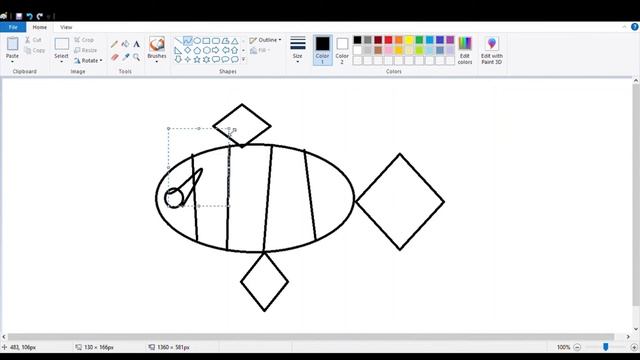The image size is (640, 360).
Task: Select the Text tool
Action: click(x=137, y=44)
